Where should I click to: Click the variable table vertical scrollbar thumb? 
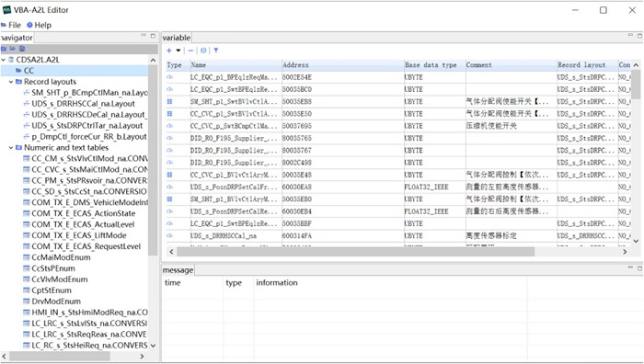coord(636,85)
